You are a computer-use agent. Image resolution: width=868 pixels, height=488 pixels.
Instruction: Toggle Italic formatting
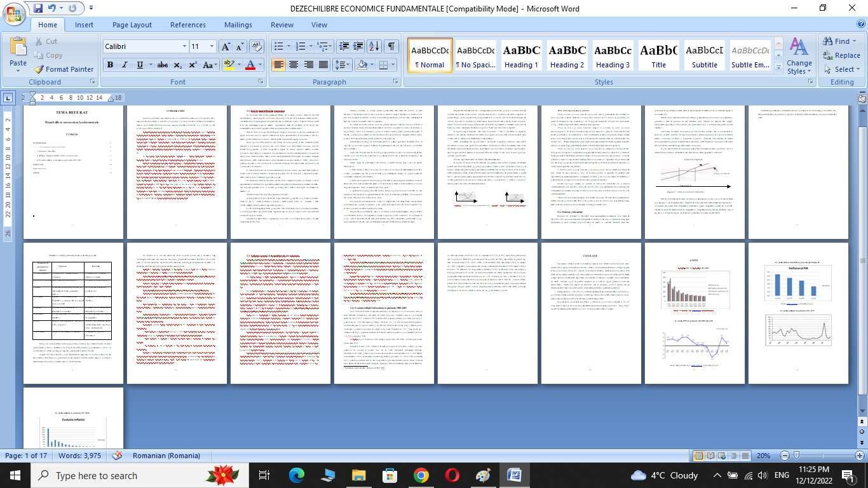click(x=125, y=65)
